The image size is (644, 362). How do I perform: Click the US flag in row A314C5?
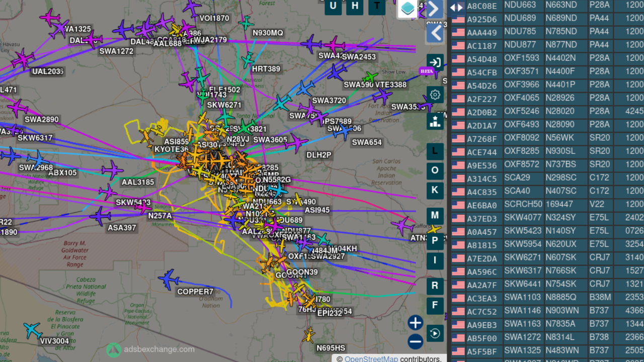coord(458,178)
